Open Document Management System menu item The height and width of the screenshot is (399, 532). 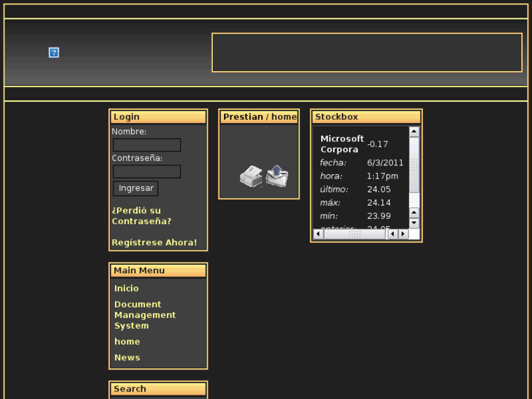pos(145,315)
